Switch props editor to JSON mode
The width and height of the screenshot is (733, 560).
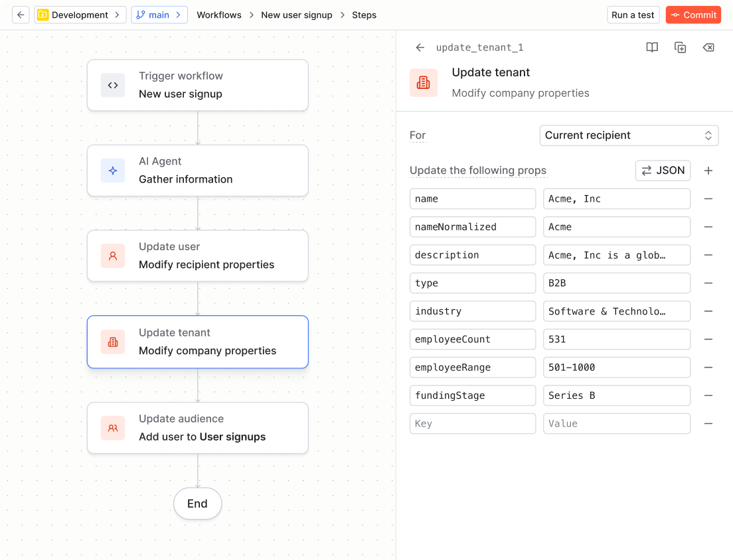(x=663, y=171)
